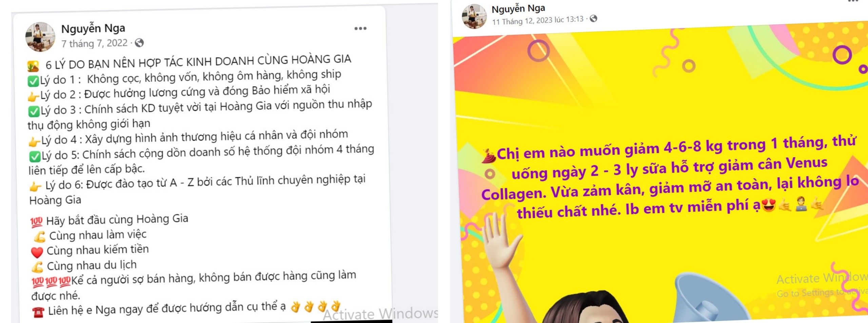868x323 pixels.
Task: Click the 11 Tháng 12, 2023 lúc 13:13 timestamp
Action: 538,20
